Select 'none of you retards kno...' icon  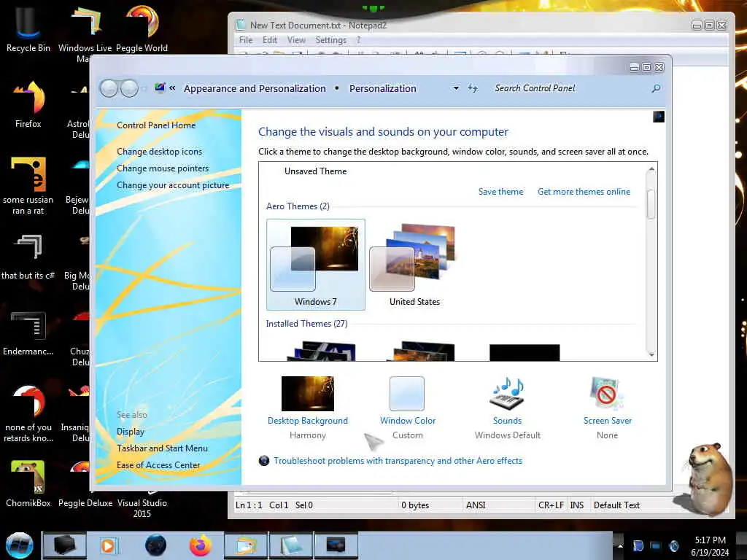pos(28,413)
